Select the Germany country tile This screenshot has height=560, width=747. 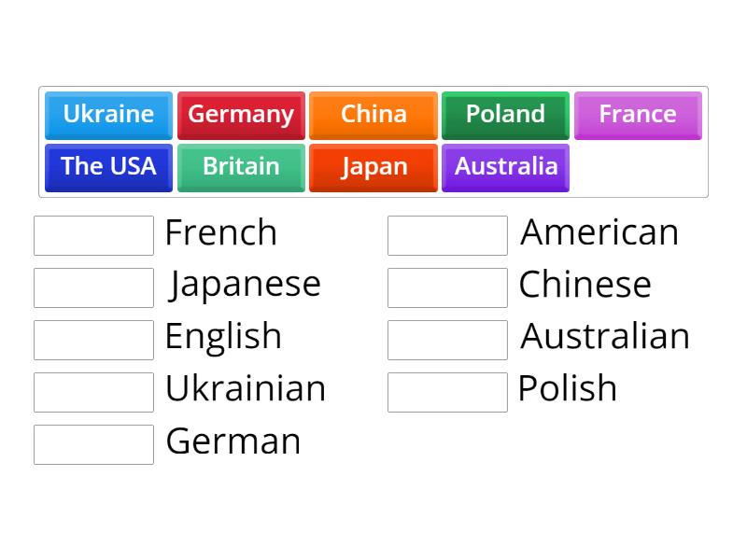tap(241, 115)
